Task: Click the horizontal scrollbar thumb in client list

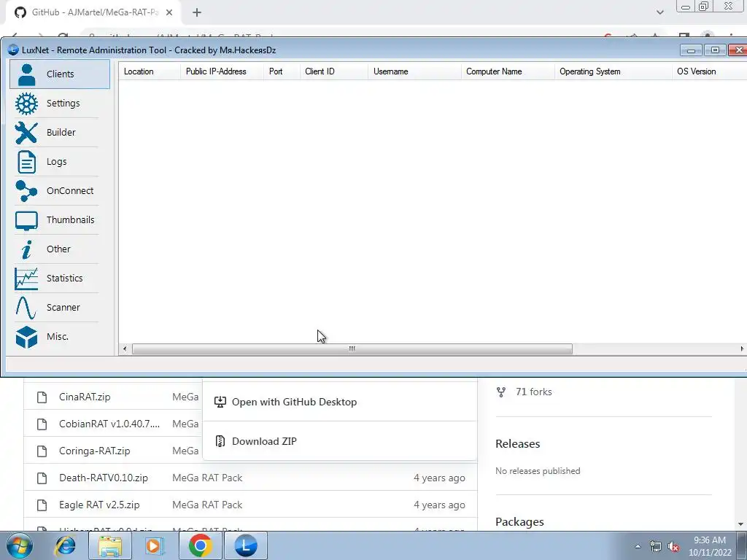Action: click(352, 349)
